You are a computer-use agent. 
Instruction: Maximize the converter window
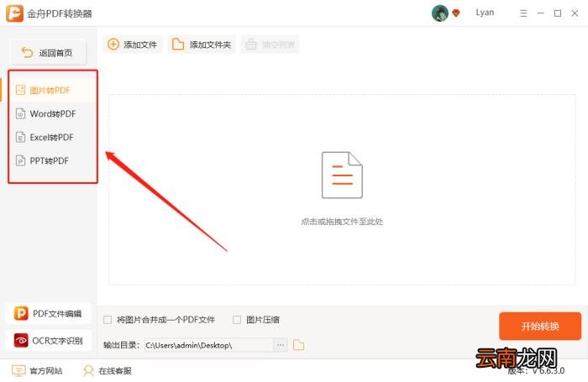tap(558, 13)
